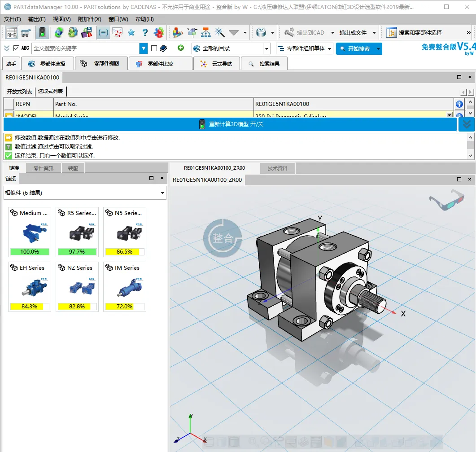Open the 输出到CAD dropdown arrow
The image size is (476, 452).
(x=333, y=33)
